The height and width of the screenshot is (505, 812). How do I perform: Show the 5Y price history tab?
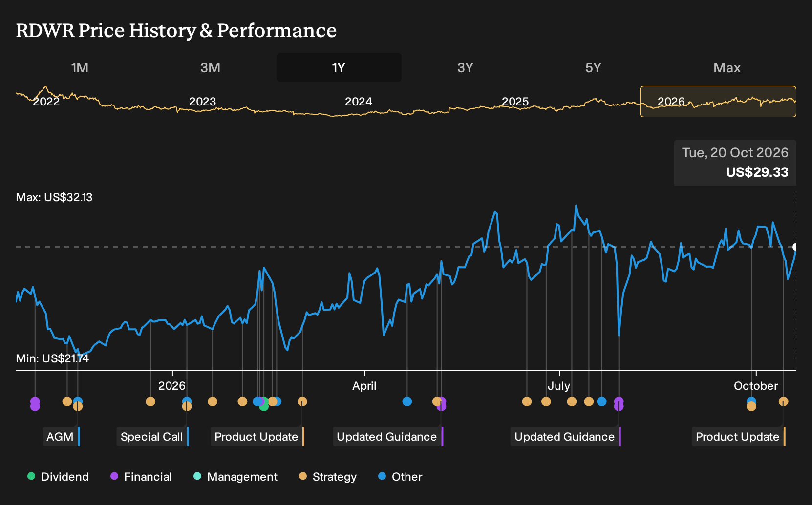(x=593, y=67)
